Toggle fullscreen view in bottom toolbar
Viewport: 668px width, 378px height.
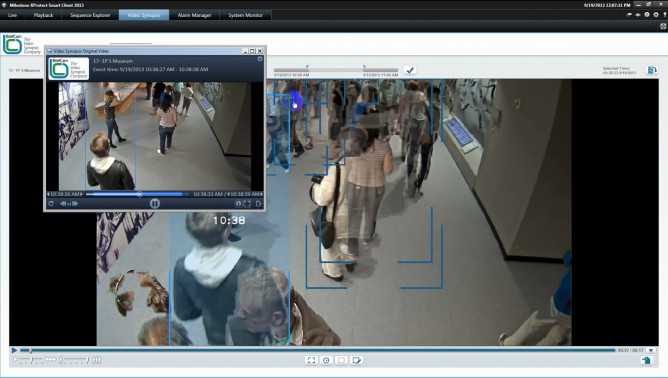click(x=311, y=361)
